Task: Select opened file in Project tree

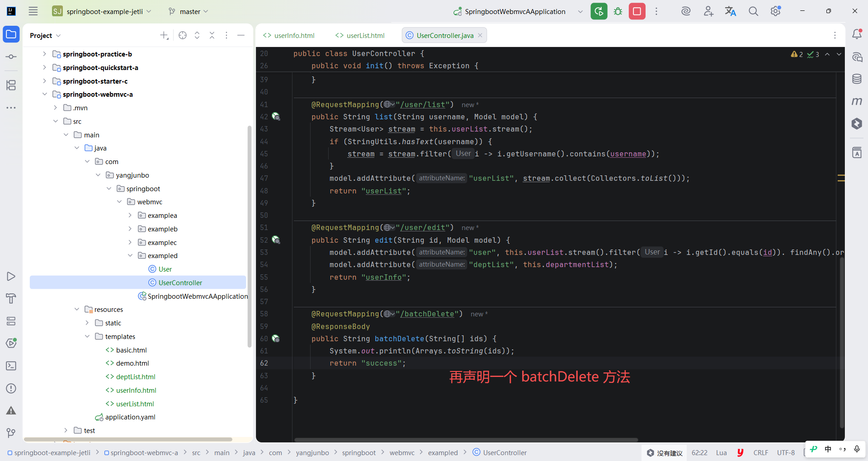Action: (183, 35)
